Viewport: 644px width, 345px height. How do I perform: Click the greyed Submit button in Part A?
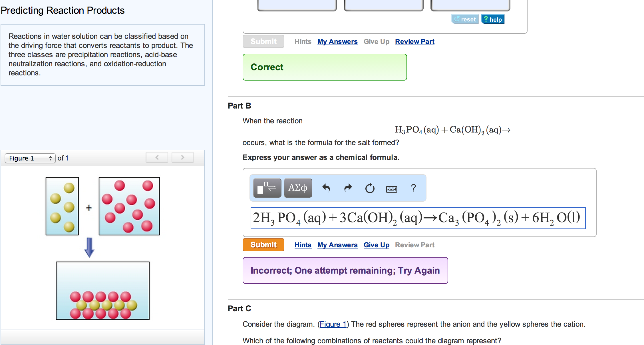tap(263, 41)
